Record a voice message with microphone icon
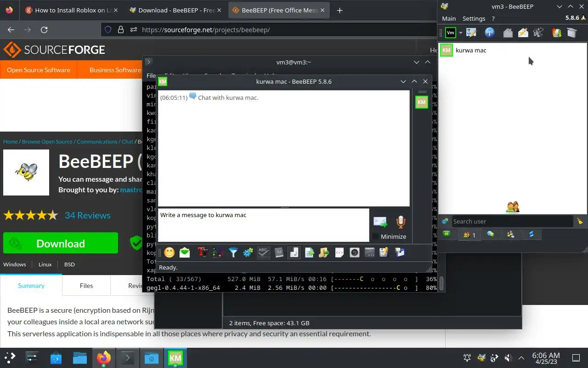This screenshot has height=368, width=588. [401, 222]
